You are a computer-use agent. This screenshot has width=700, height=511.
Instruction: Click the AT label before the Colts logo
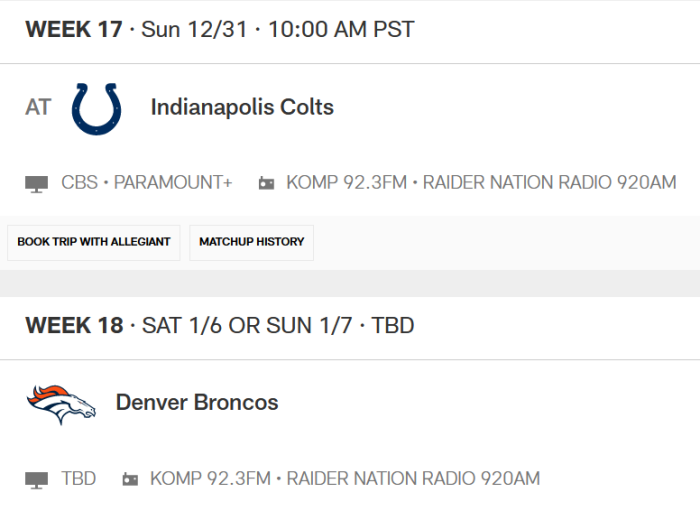[38, 107]
